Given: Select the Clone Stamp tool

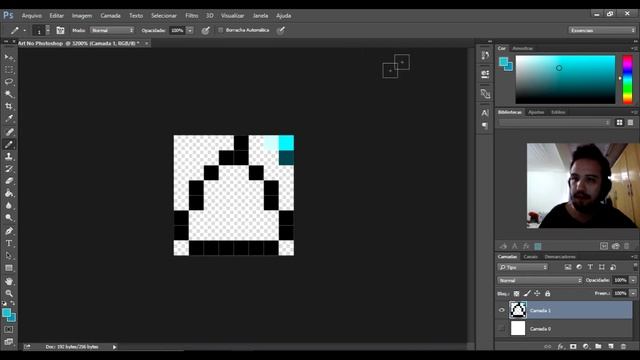Looking at the screenshot, I should (x=9, y=156).
